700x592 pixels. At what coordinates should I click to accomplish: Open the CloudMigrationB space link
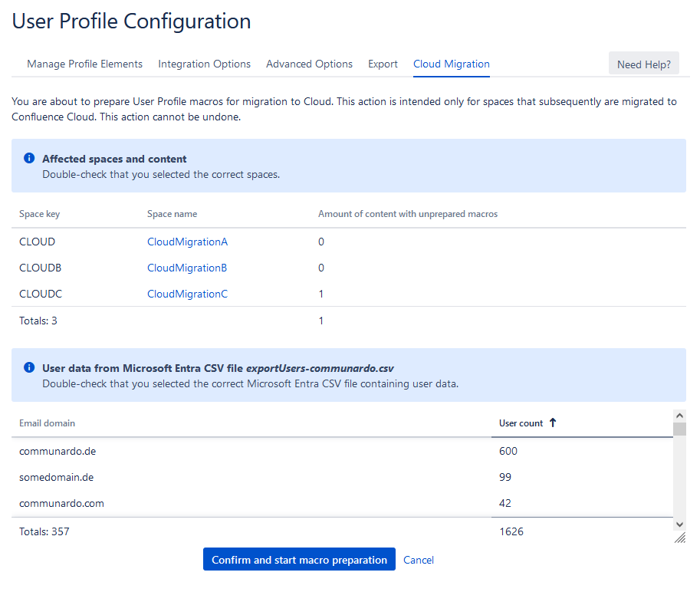tap(187, 268)
